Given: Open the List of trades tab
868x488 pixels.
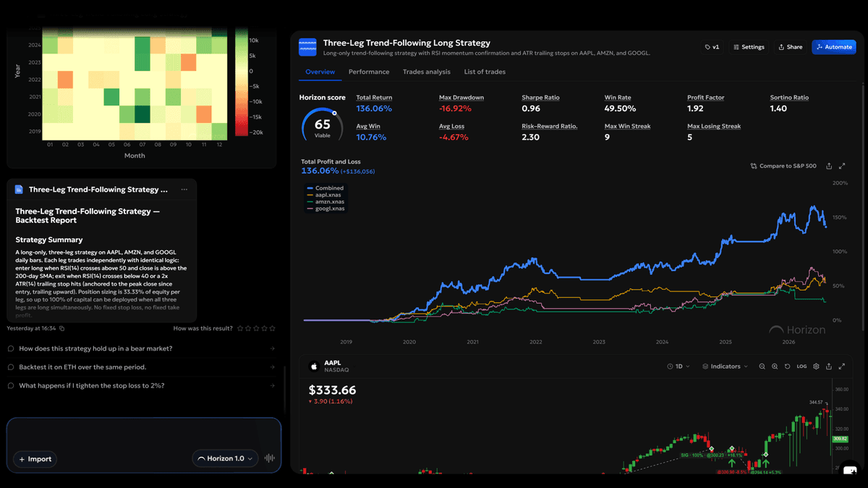Looking at the screenshot, I should point(485,72).
